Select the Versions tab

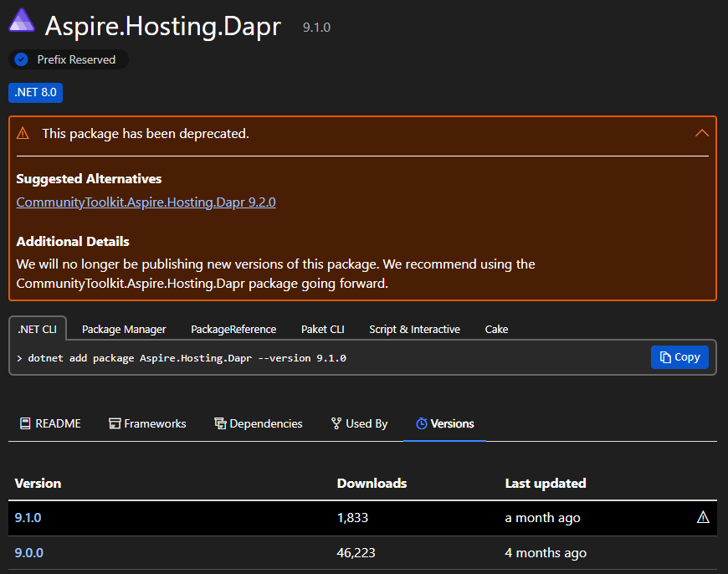click(445, 423)
